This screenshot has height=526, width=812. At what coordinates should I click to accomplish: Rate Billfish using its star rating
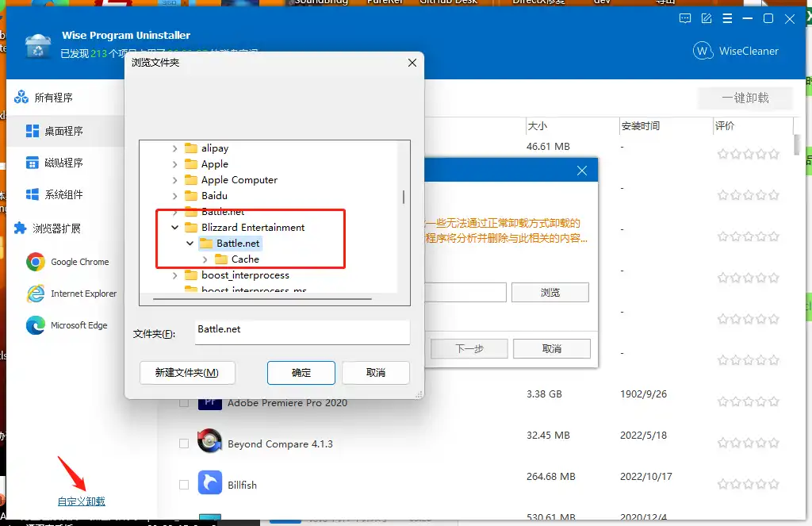pos(748,485)
